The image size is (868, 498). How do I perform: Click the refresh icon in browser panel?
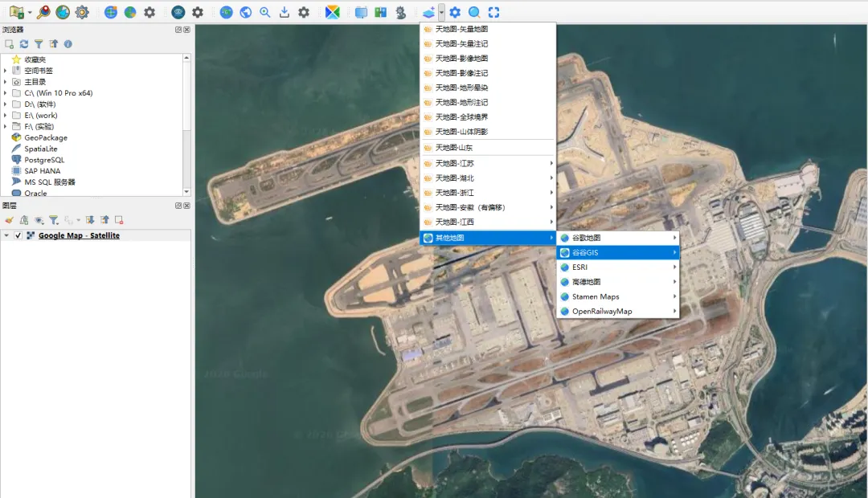click(24, 44)
